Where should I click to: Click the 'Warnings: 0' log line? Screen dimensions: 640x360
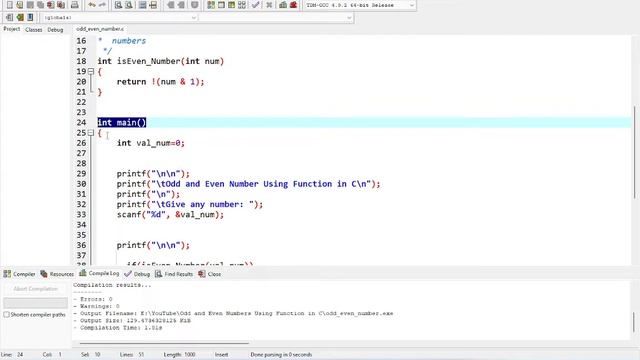97,306
